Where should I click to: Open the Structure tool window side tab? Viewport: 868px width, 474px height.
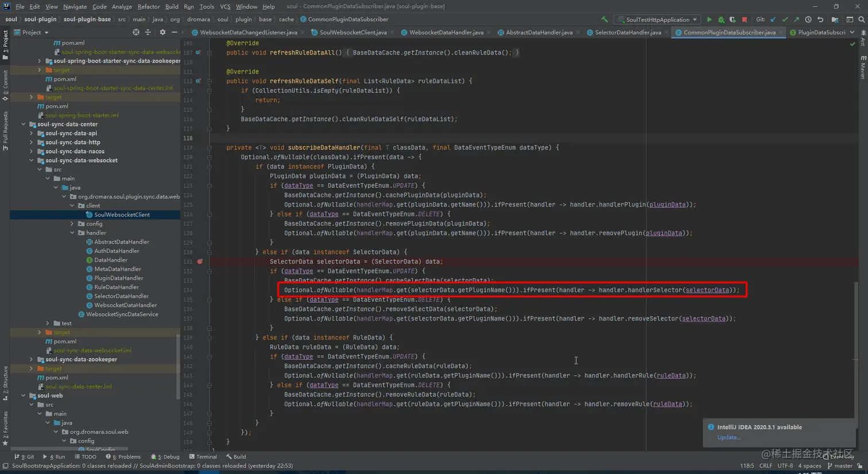point(5,383)
